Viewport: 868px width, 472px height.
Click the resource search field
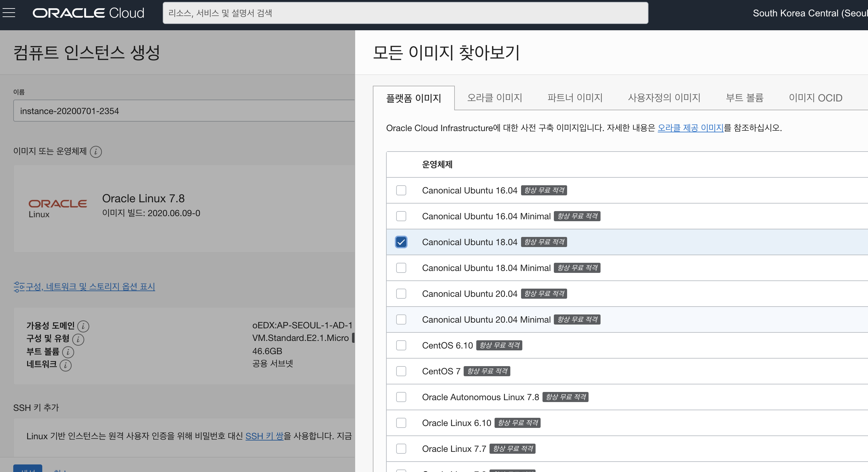pyautogui.click(x=405, y=13)
